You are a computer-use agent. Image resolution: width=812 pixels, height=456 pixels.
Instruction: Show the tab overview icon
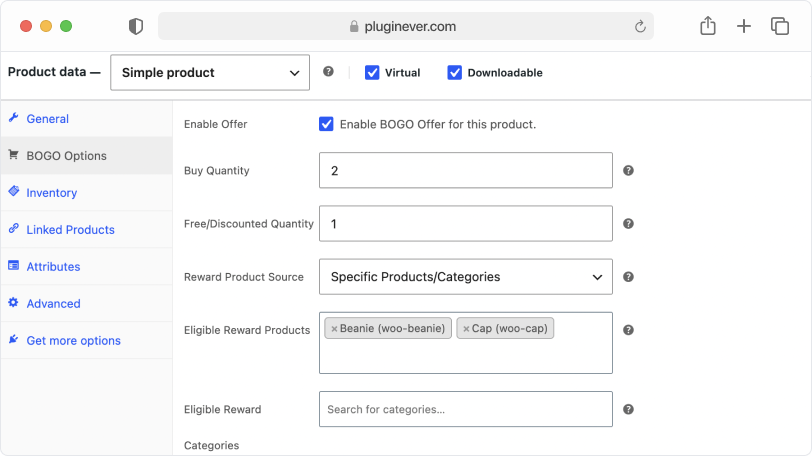(780, 26)
